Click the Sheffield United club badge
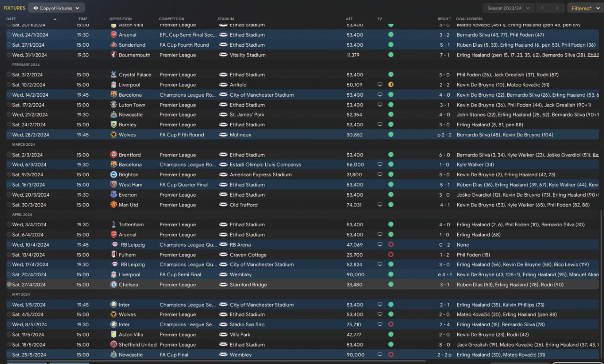The width and height of the screenshot is (604, 364). pos(113,345)
